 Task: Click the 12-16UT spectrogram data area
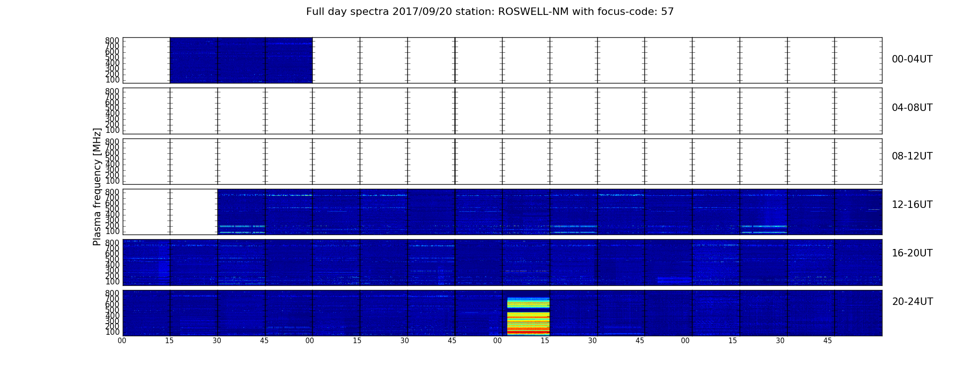pyautogui.click(x=550, y=212)
